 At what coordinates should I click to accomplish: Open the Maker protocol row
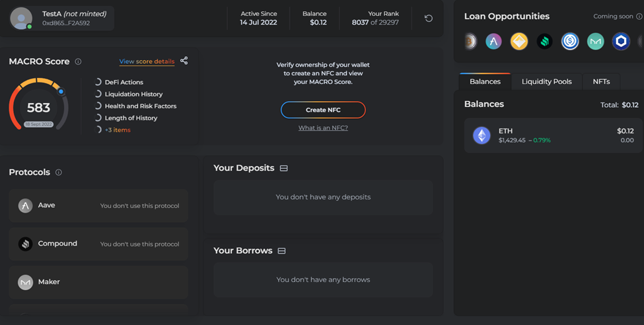click(98, 282)
